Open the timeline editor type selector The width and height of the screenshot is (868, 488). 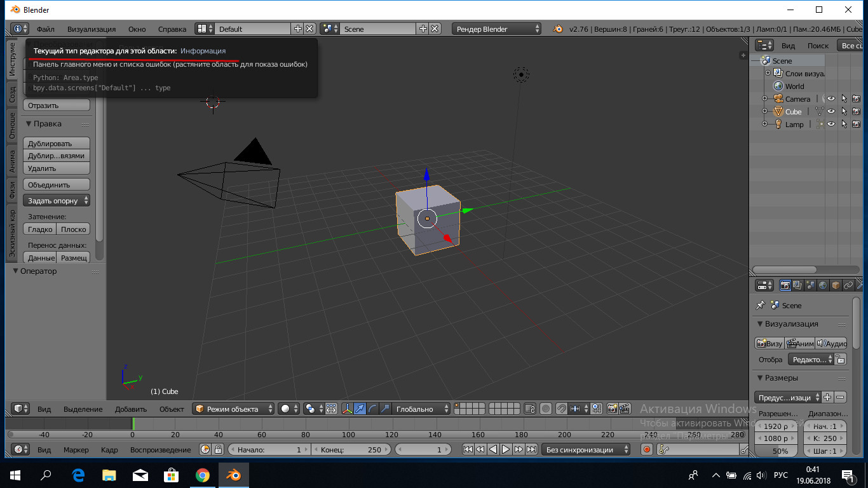pos(20,449)
